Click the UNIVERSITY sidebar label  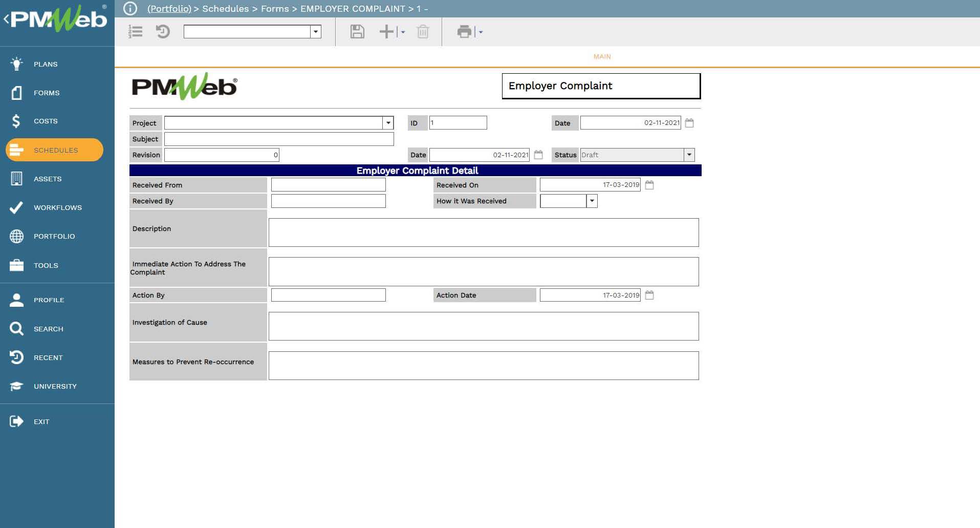(55, 386)
